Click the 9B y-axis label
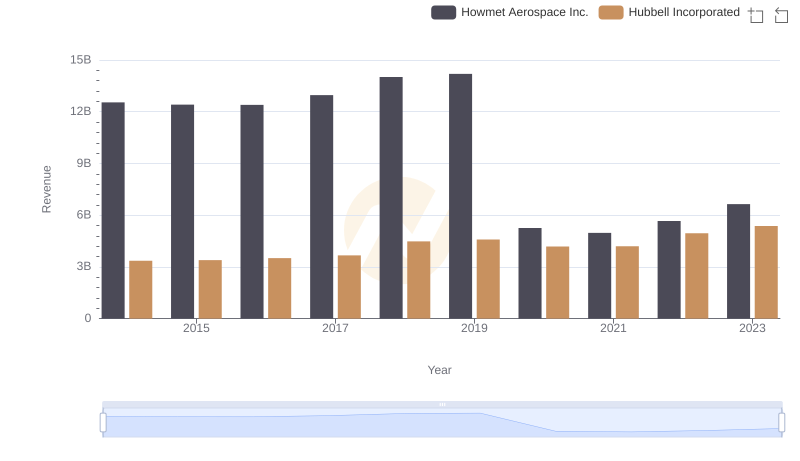Screen dimensions: 800x461 84,164
